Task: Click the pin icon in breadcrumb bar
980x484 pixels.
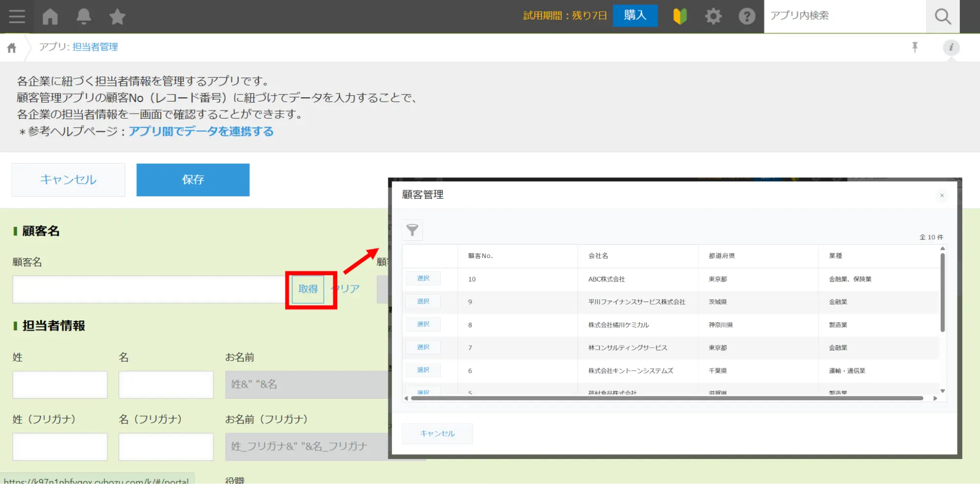Action: coord(915,47)
